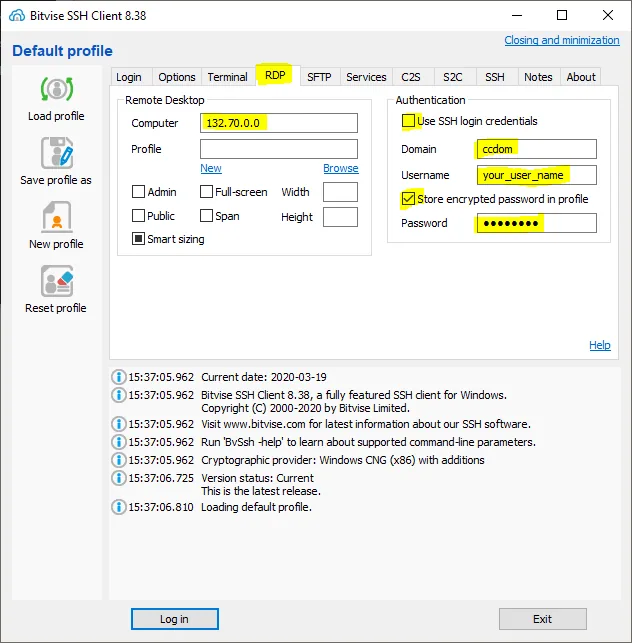Minimize the Bitvise SSH Client window
The height and width of the screenshot is (643, 632).
click(517, 16)
